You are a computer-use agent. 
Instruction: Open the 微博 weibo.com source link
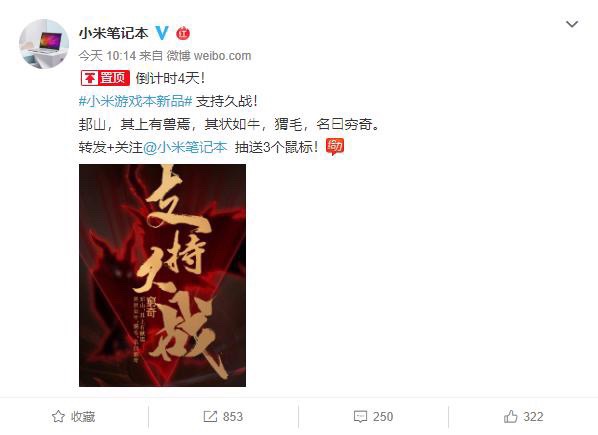coord(209,56)
